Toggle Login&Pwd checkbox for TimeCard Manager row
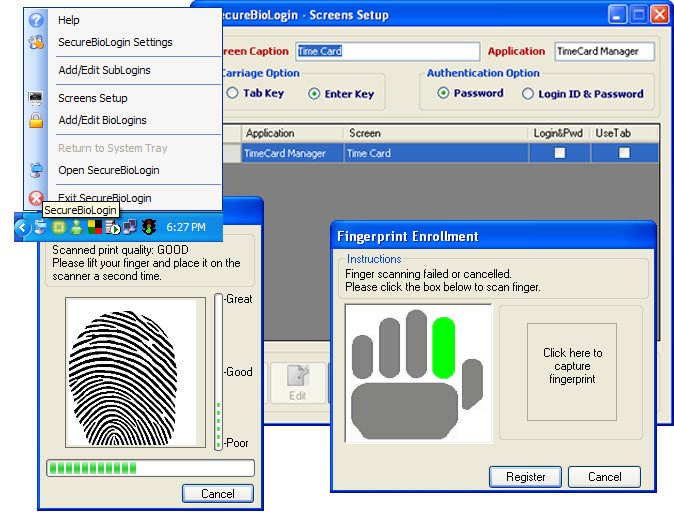 (560, 153)
